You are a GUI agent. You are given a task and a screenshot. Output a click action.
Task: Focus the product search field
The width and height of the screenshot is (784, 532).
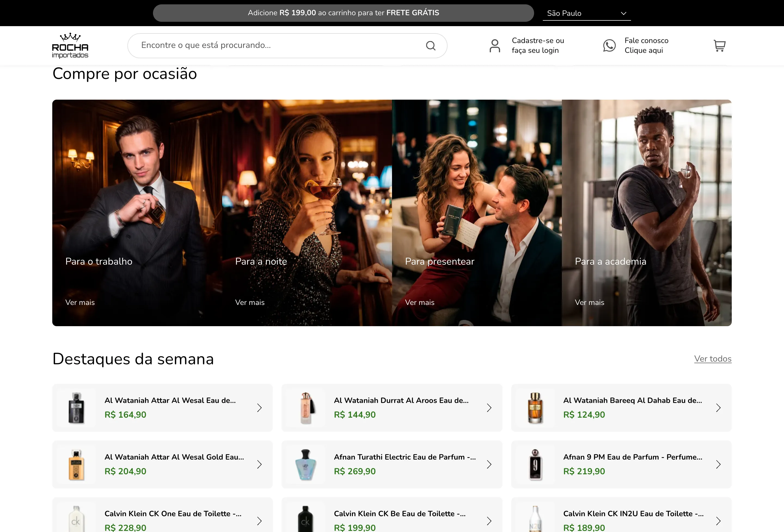pyautogui.click(x=287, y=45)
